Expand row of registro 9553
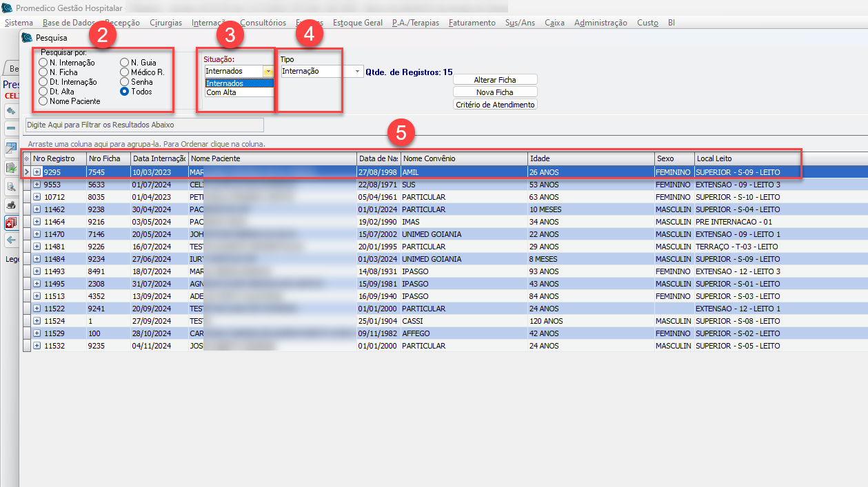 pos(37,185)
